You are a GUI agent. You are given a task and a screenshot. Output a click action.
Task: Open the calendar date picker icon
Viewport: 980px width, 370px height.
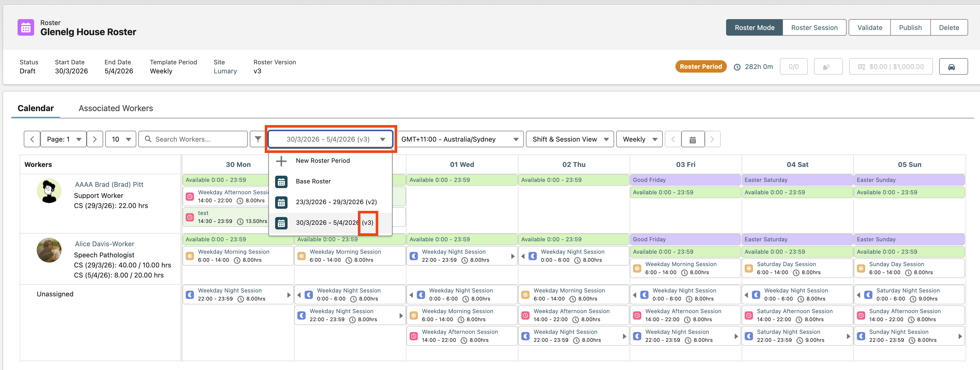coord(692,140)
